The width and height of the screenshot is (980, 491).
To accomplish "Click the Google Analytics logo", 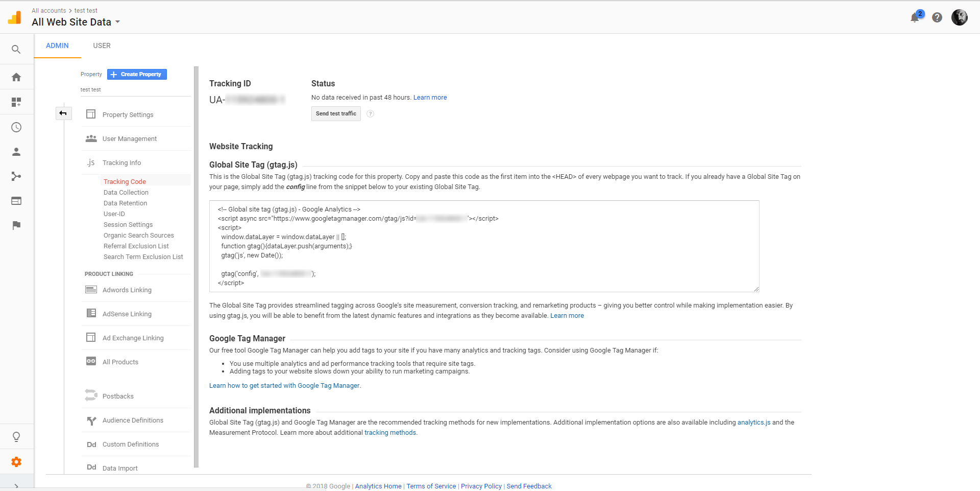I will (15, 17).
